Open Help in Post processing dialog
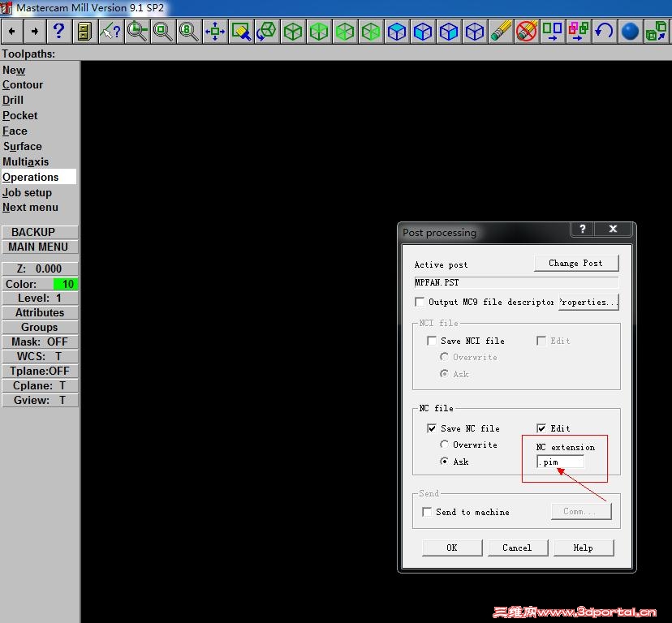This screenshot has width=672, height=623. tap(584, 548)
